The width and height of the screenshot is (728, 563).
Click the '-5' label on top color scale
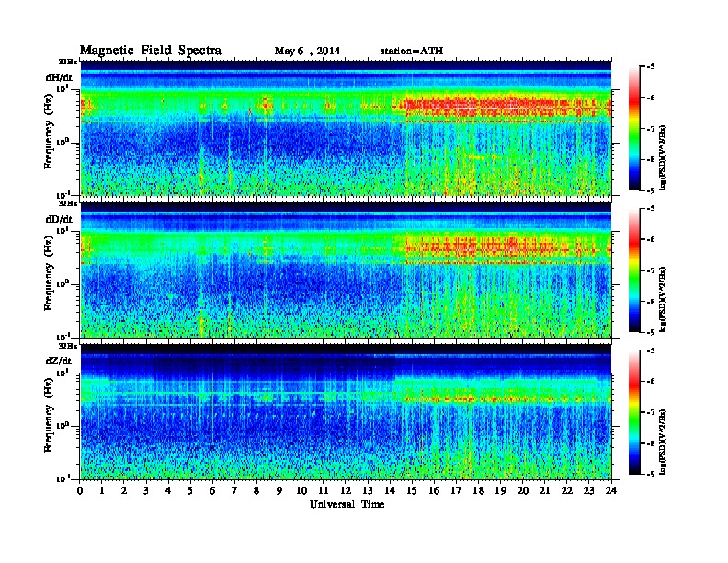651,67
